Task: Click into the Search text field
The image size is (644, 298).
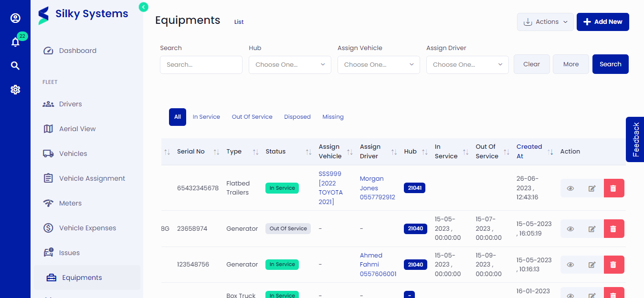Action: (201, 65)
